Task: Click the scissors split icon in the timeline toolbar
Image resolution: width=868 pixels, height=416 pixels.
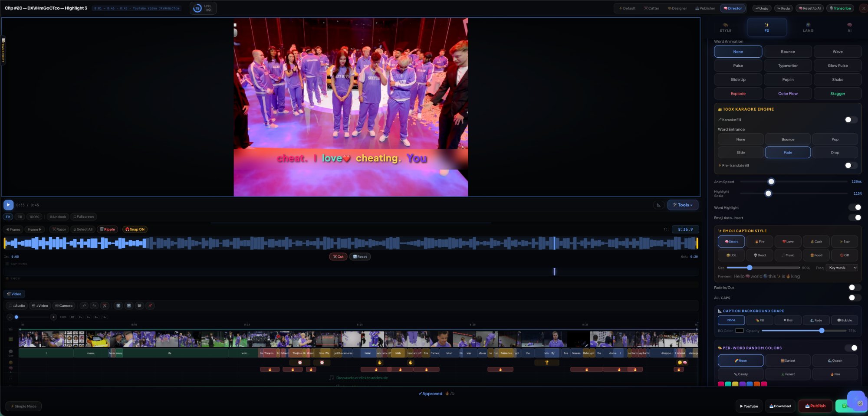Action: click(x=105, y=306)
